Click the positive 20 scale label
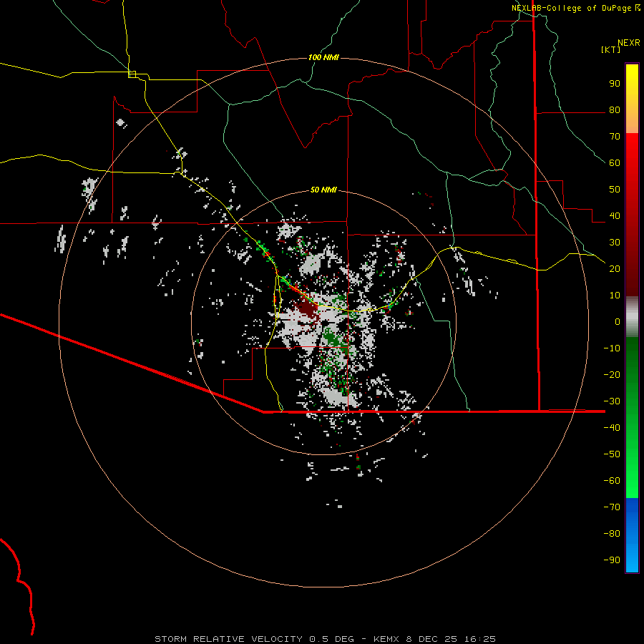Viewport: 644px width, 644px height. (615, 269)
